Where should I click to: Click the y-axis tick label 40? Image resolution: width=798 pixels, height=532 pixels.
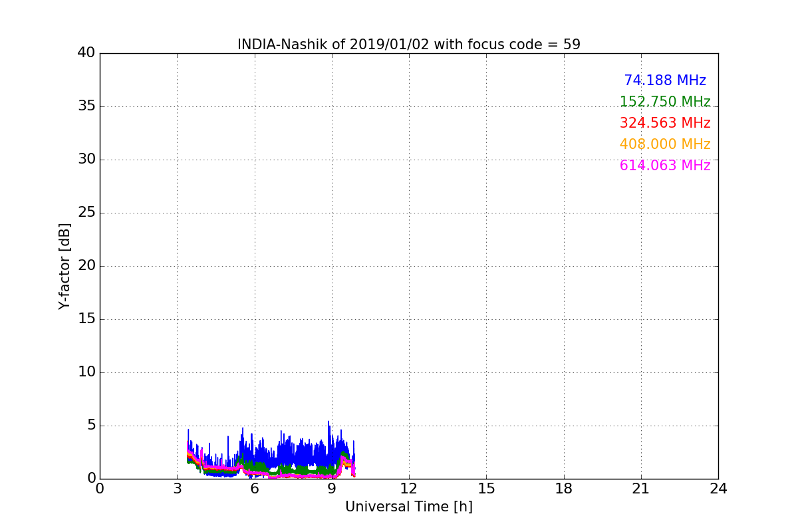click(x=86, y=53)
